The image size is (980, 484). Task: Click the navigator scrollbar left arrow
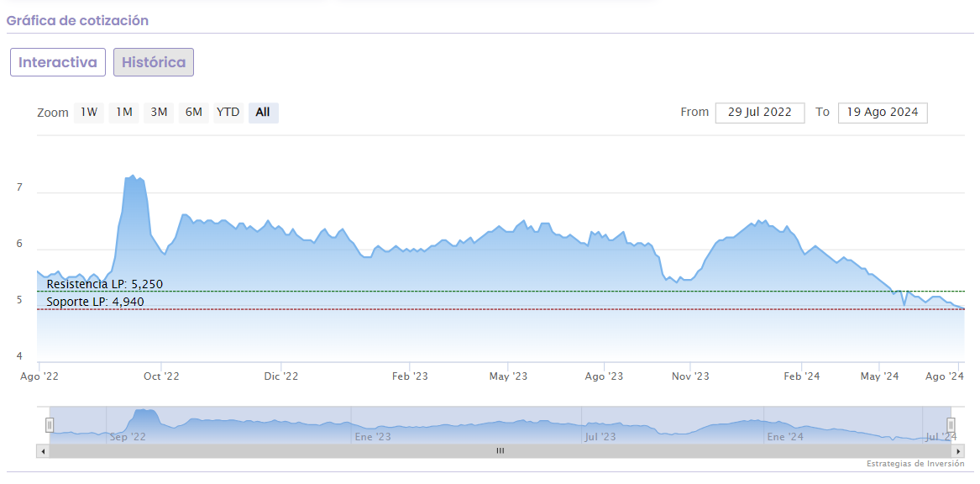(43, 451)
